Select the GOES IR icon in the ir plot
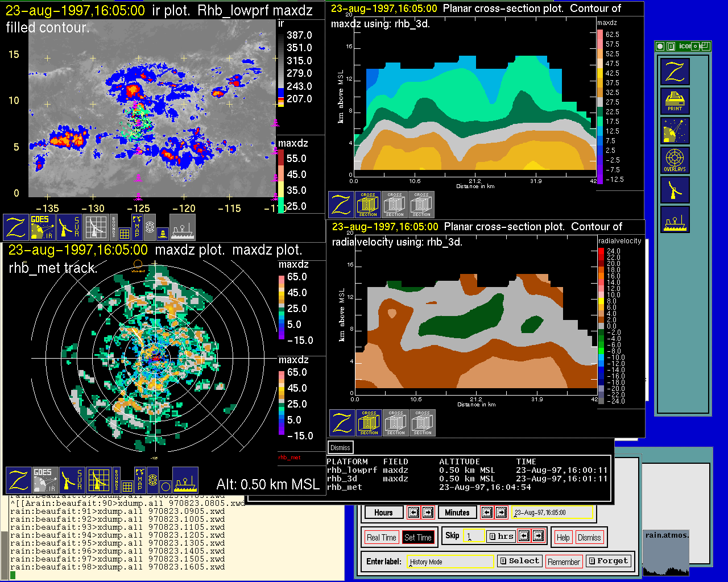The width and height of the screenshot is (728, 582). [x=43, y=227]
